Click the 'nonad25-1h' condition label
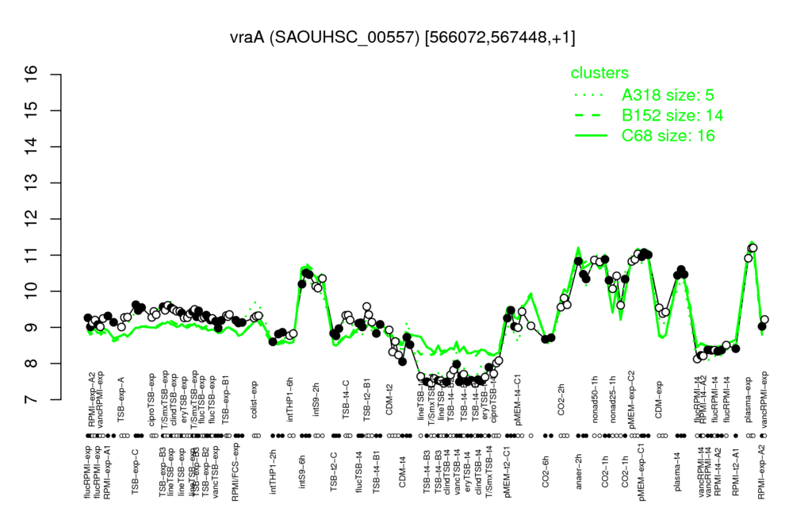 click(612, 400)
